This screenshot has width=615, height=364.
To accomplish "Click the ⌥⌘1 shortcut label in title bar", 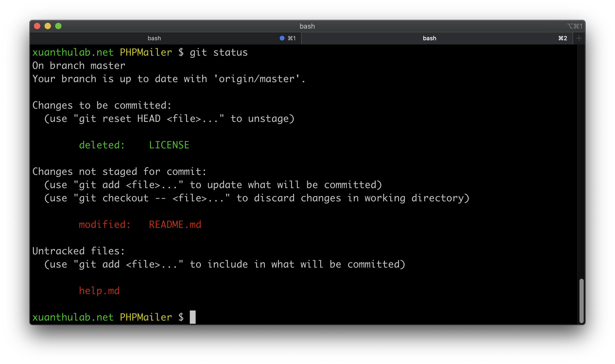I will click(x=575, y=26).
